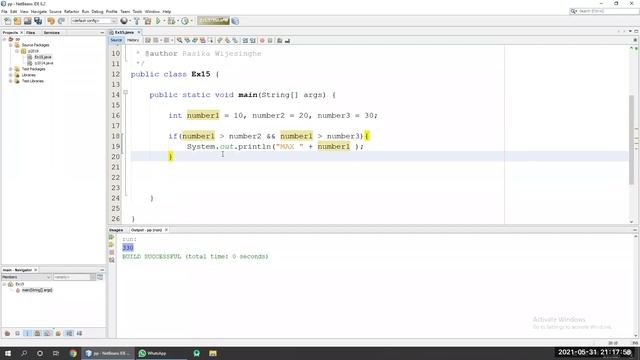Toggle Show Fields filter in Navigator

tap(18, 333)
